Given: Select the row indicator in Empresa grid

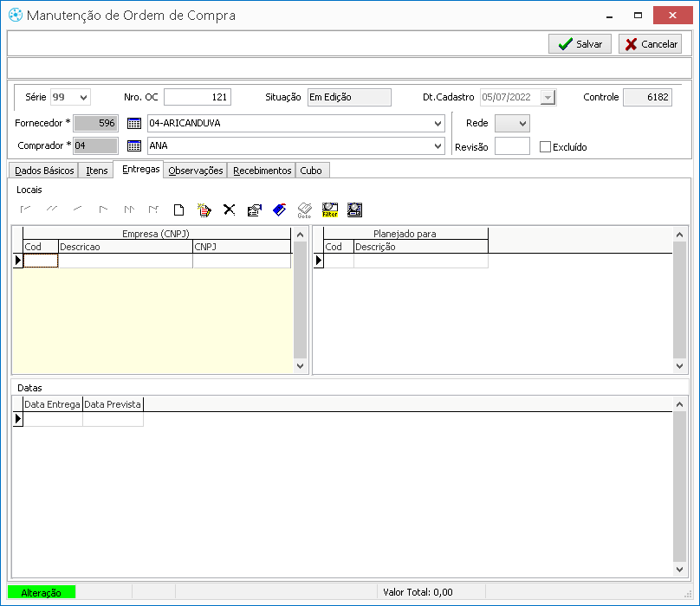Looking at the screenshot, I should click(18, 261).
